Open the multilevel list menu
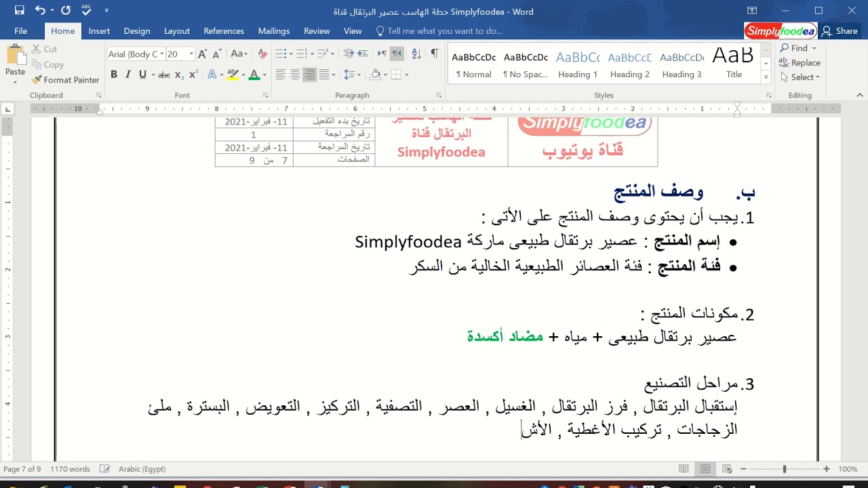This screenshot has height=488, width=868. [323, 54]
